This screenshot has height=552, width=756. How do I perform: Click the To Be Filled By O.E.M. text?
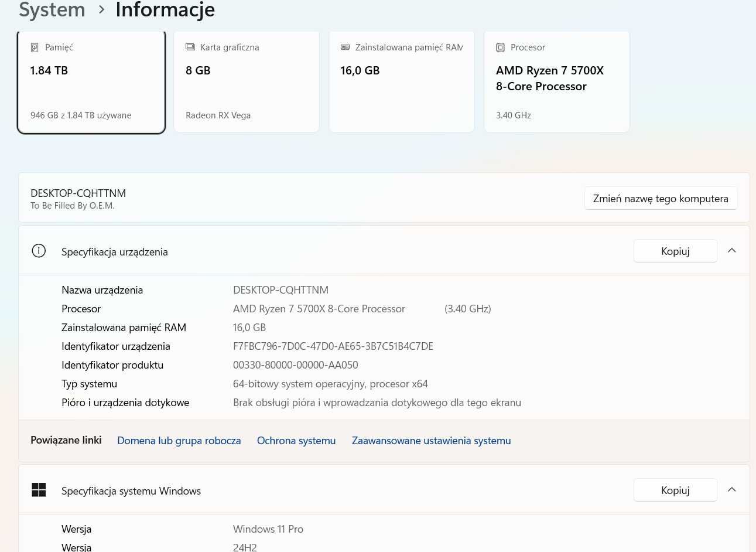click(73, 206)
